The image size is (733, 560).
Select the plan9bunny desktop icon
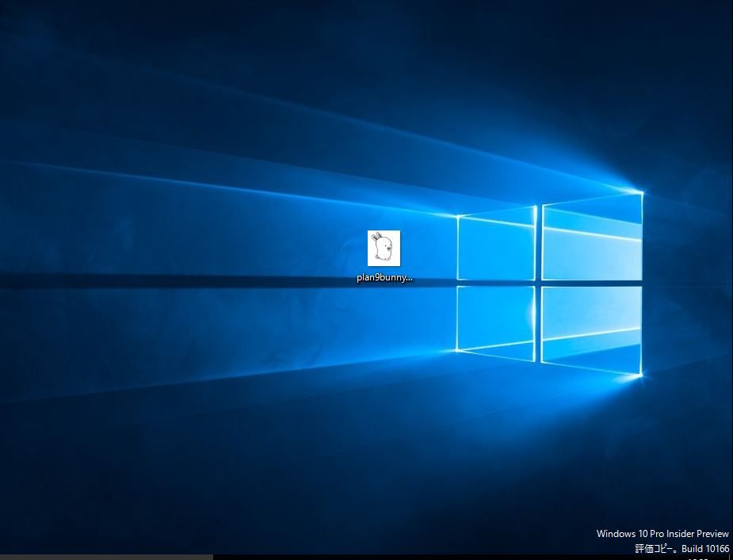(x=384, y=248)
